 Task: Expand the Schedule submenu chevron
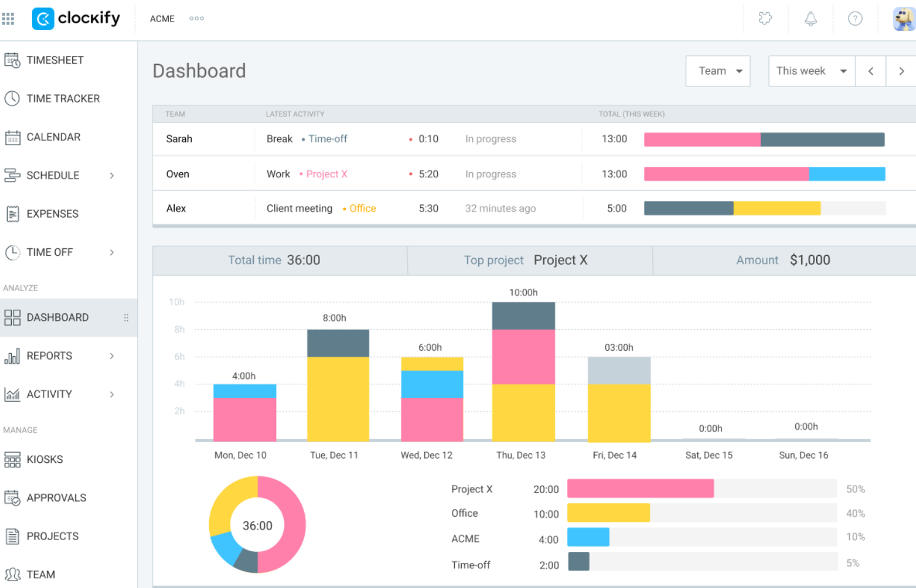coord(112,175)
